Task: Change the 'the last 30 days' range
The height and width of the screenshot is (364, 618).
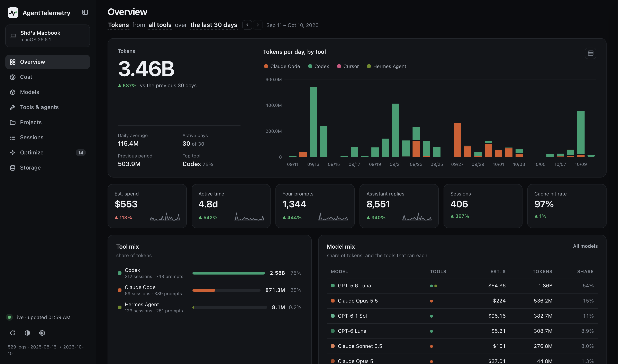Action: click(214, 25)
